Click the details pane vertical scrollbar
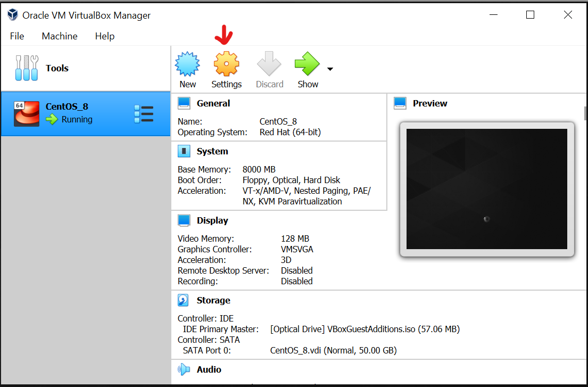588x387 pixels. pos(585,114)
